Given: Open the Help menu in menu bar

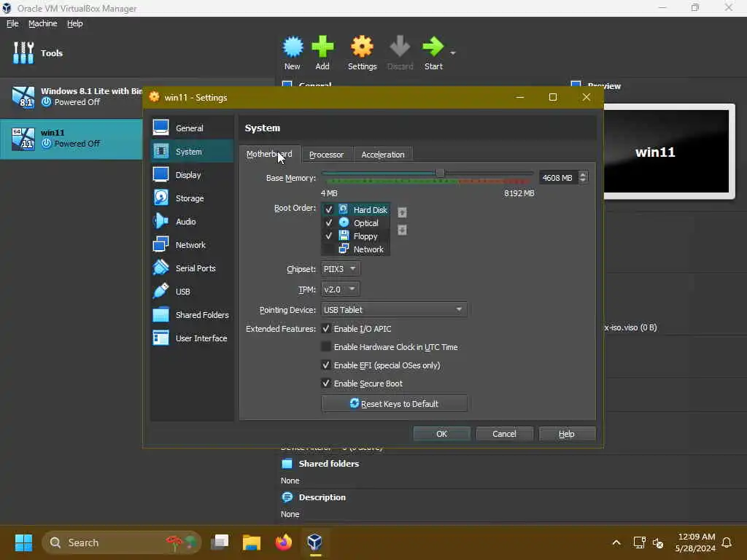Looking at the screenshot, I should (x=75, y=23).
